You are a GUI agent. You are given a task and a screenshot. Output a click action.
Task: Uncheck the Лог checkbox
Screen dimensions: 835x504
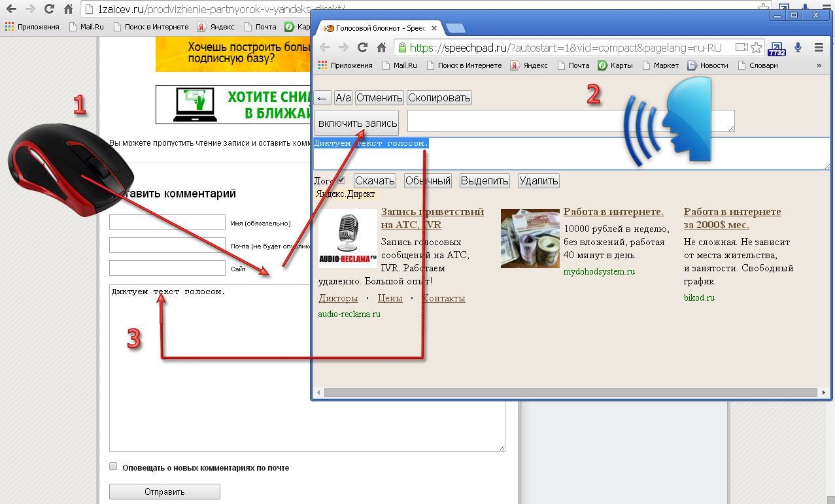(341, 180)
